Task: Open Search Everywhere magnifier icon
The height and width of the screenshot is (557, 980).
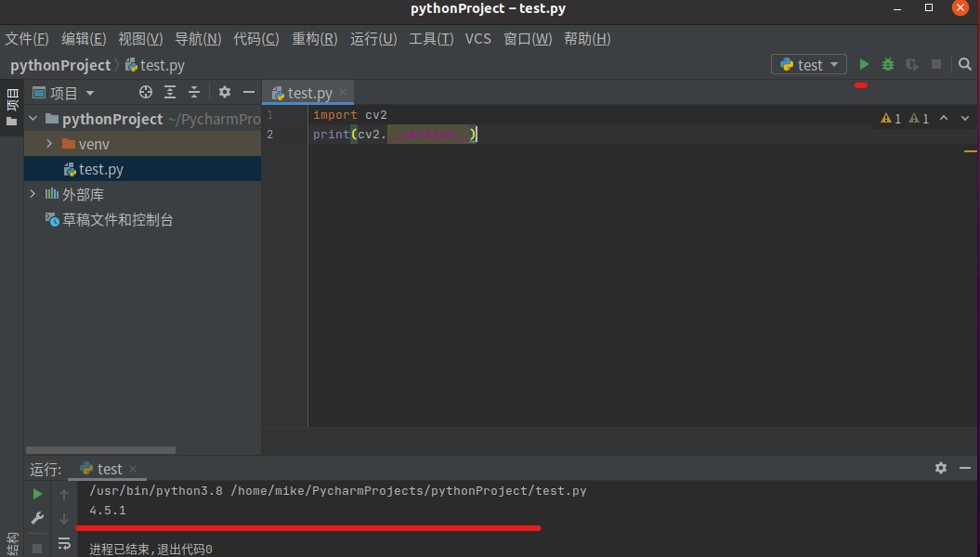Action: tap(965, 64)
